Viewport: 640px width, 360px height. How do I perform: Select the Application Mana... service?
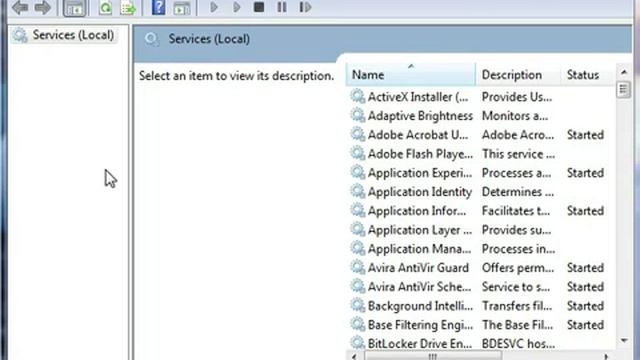(420, 249)
